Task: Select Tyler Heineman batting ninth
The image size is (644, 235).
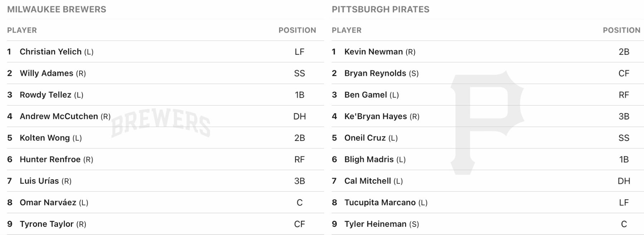Action: click(375, 224)
